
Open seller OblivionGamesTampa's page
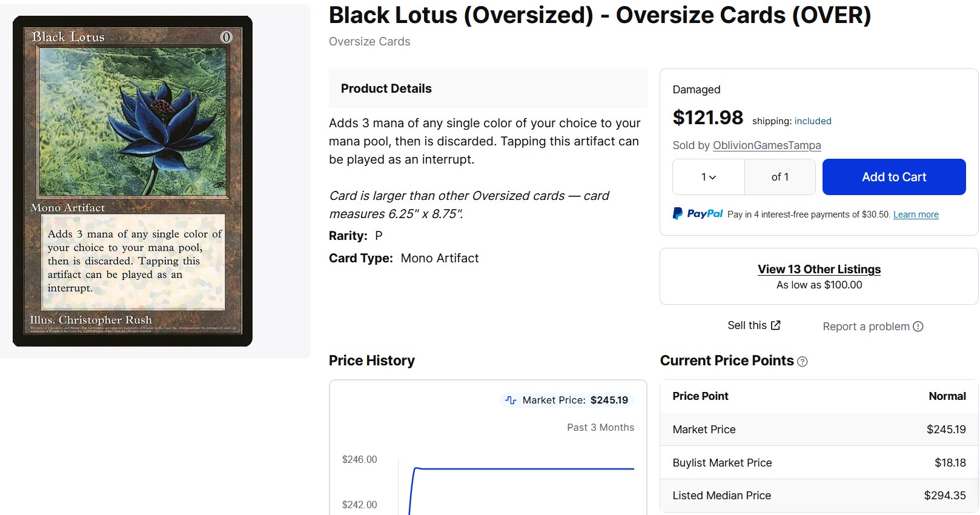click(x=766, y=145)
